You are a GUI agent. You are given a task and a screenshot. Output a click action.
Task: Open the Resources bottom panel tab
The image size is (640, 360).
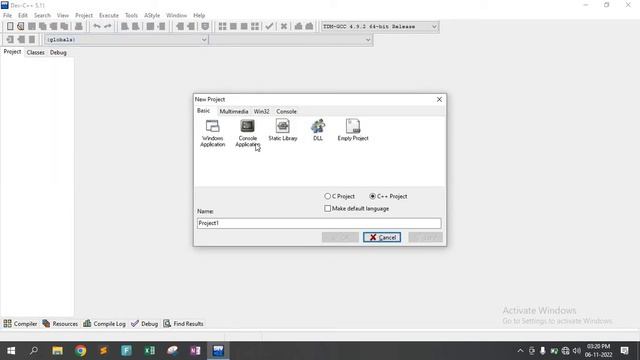[60, 324]
